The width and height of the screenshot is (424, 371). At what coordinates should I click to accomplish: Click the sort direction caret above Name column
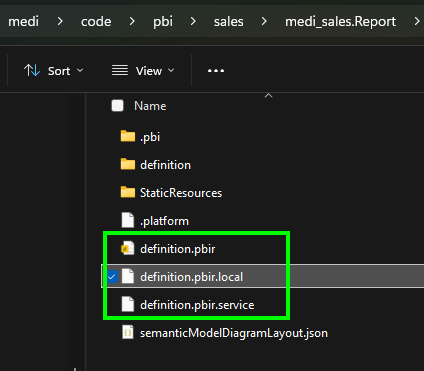point(268,96)
